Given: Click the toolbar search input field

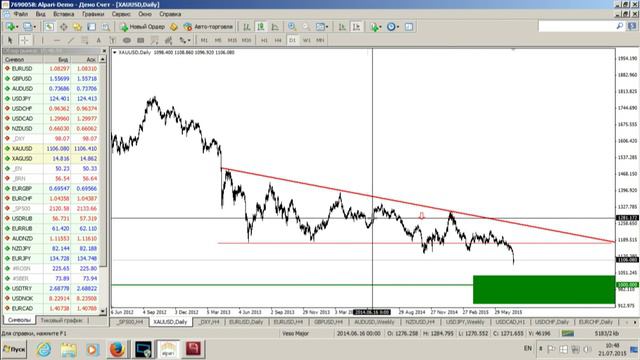Looking at the screenshot, I should [x=578, y=27].
